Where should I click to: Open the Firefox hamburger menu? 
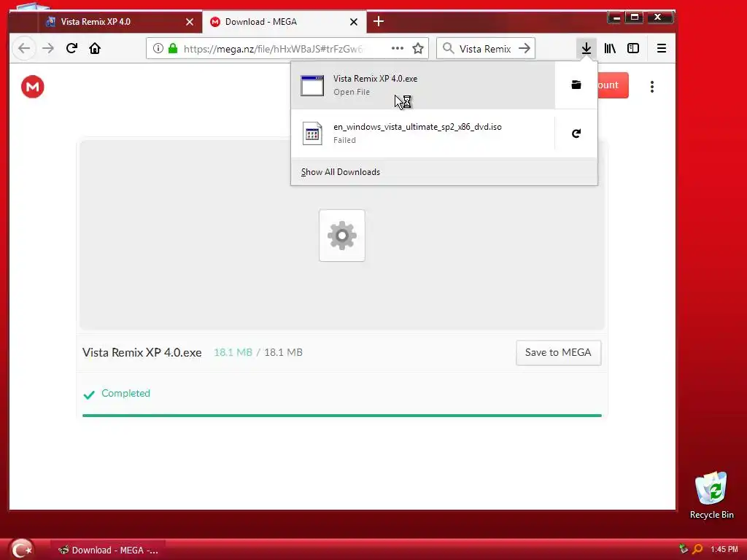pyautogui.click(x=661, y=49)
